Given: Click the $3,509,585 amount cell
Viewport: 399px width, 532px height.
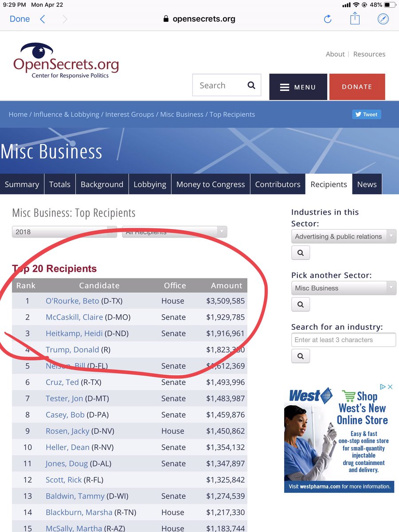Looking at the screenshot, I should (x=225, y=301).
